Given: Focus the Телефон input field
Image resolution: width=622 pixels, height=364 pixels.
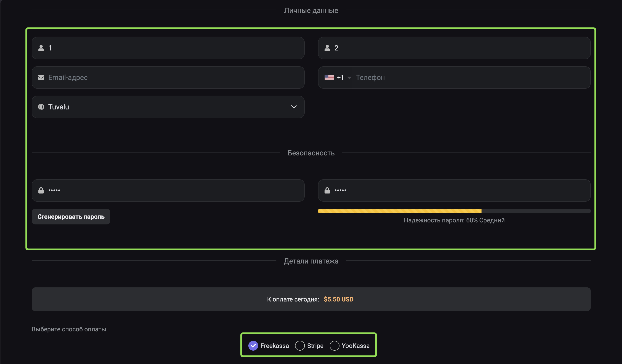Looking at the screenshot, I should [x=471, y=77].
